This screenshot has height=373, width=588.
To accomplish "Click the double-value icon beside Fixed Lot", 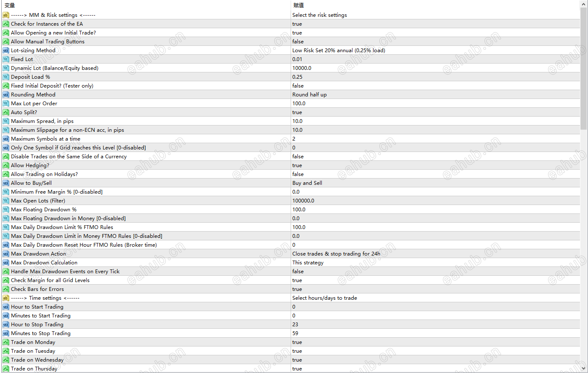I will coord(5,59).
